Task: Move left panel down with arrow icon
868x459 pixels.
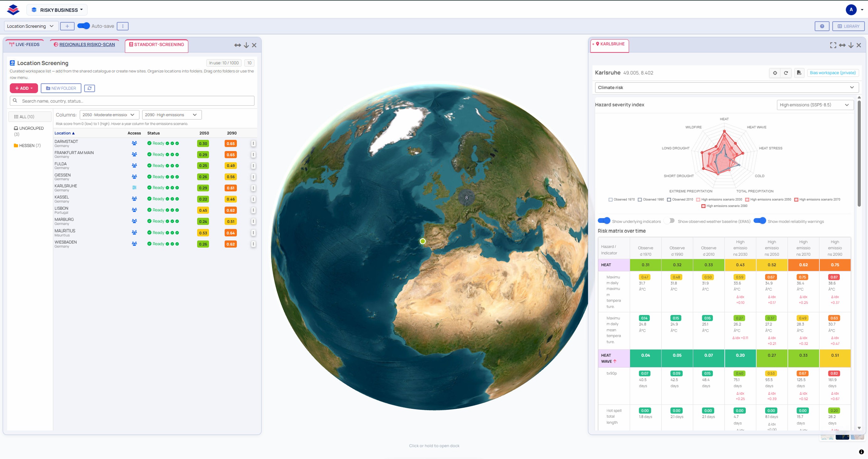Action: coord(246,45)
